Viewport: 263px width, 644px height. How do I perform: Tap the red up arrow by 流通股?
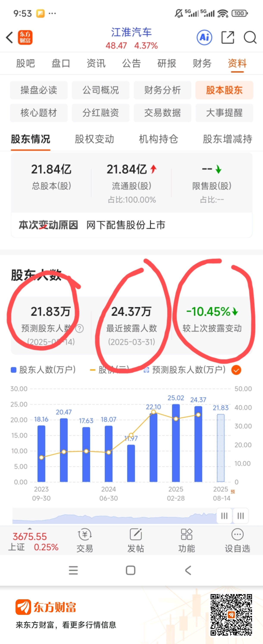coord(153,169)
